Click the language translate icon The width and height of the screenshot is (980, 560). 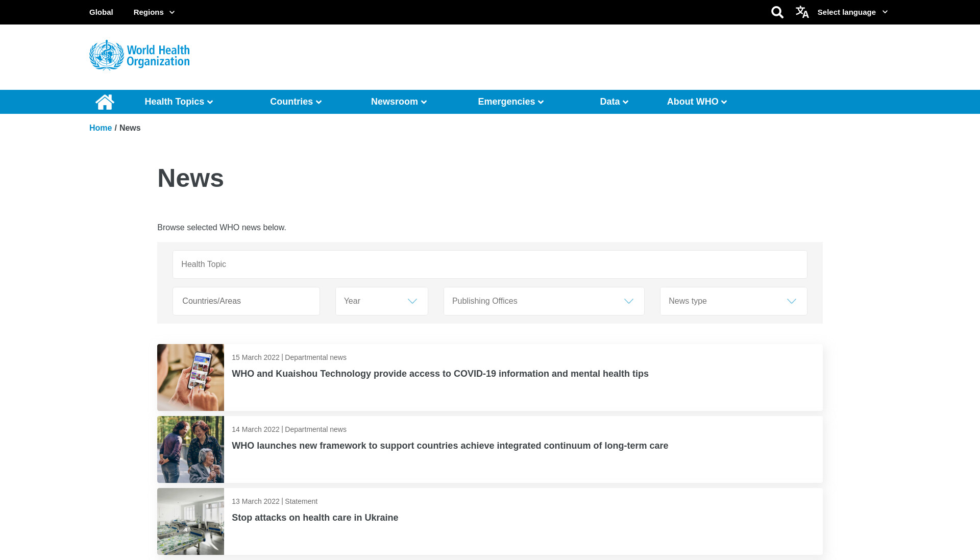click(x=802, y=12)
